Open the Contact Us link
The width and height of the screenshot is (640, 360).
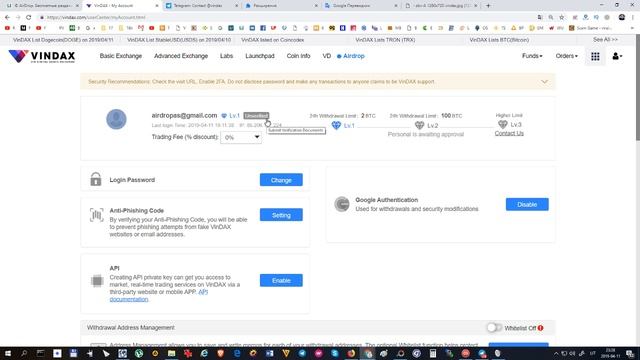(509, 133)
